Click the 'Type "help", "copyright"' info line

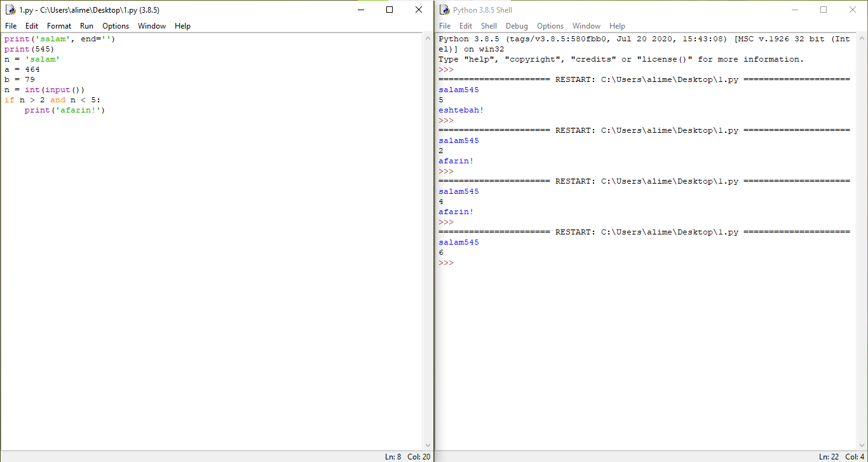click(x=621, y=59)
